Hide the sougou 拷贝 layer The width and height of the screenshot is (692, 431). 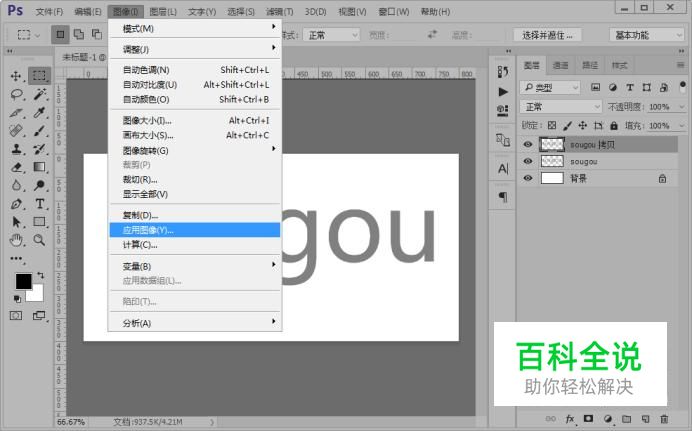point(528,144)
